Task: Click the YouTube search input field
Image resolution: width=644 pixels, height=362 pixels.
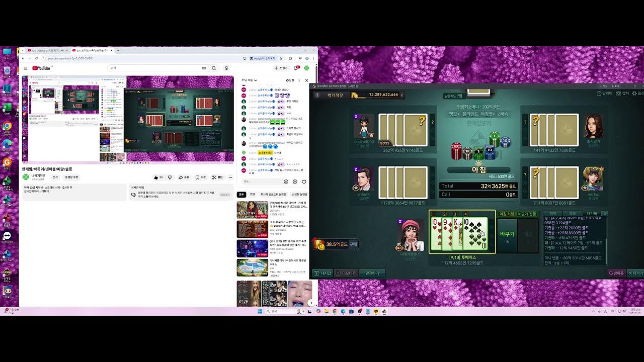Action: click(x=154, y=68)
